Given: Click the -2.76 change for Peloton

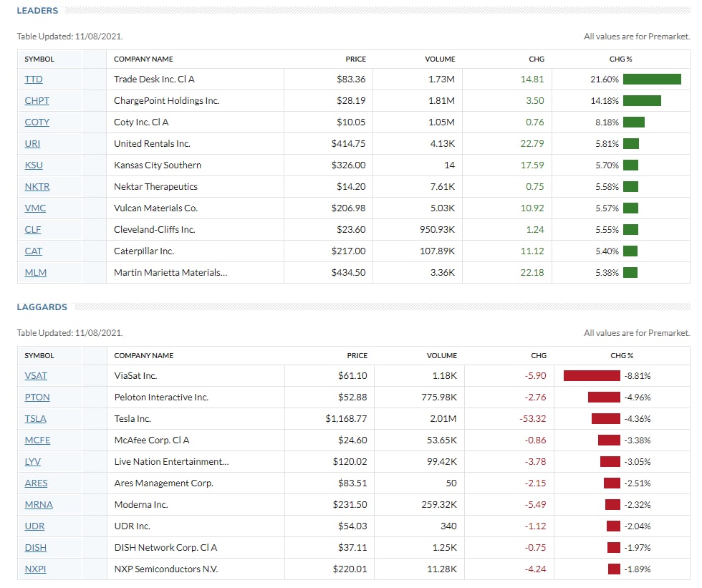Looking at the screenshot, I should (x=536, y=397).
